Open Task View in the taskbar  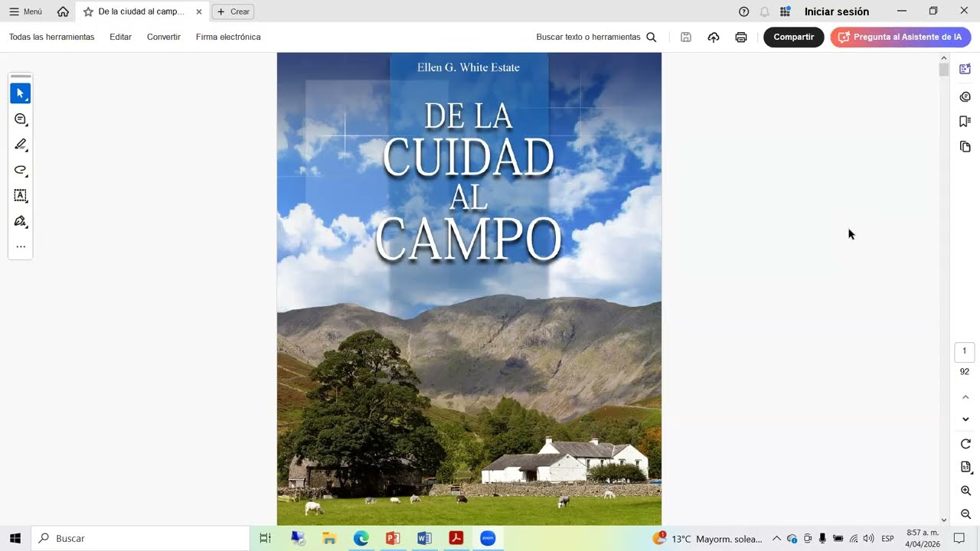265,538
